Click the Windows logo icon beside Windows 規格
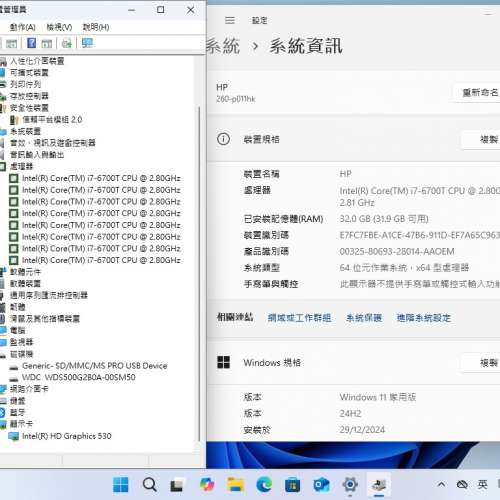500x500 pixels. point(223,362)
